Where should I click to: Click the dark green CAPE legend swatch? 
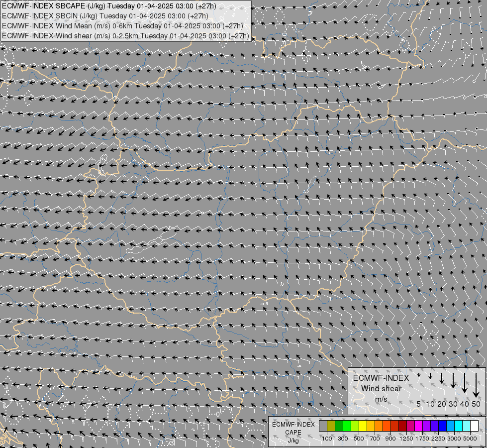[x=339, y=426]
